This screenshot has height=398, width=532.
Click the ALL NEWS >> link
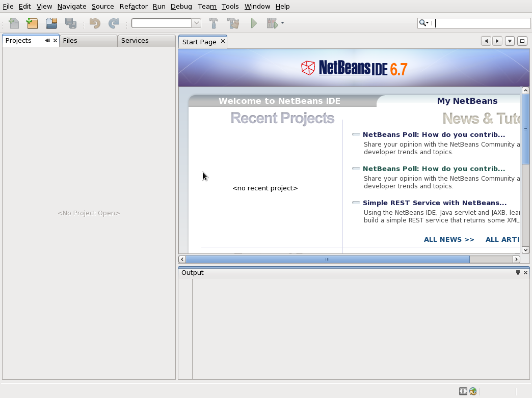coord(449,239)
